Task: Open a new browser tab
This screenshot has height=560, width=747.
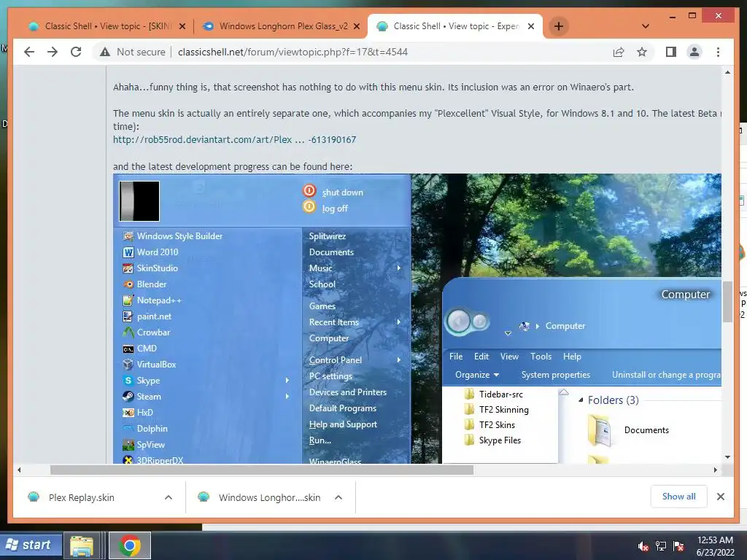Action: tap(559, 26)
